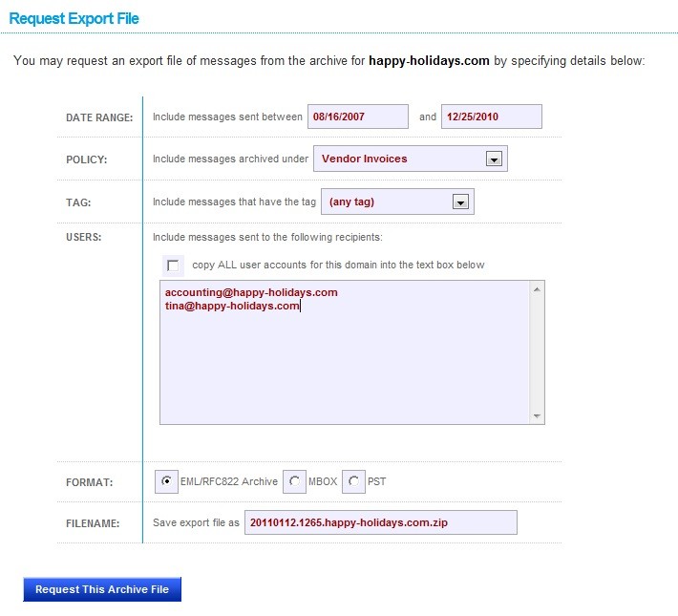
Task: Click the end date field 12/25/2010
Action: pos(491,117)
